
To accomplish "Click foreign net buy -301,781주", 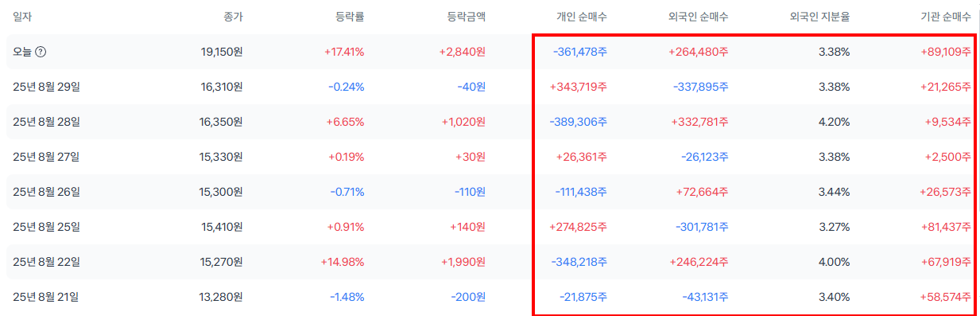I will 702,227.
